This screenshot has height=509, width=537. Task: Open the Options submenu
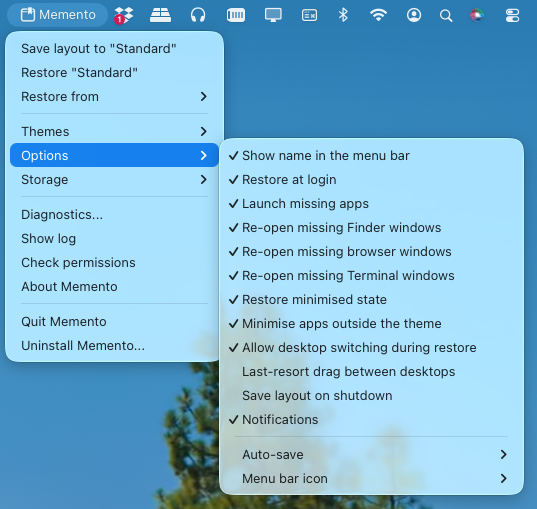[114, 155]
